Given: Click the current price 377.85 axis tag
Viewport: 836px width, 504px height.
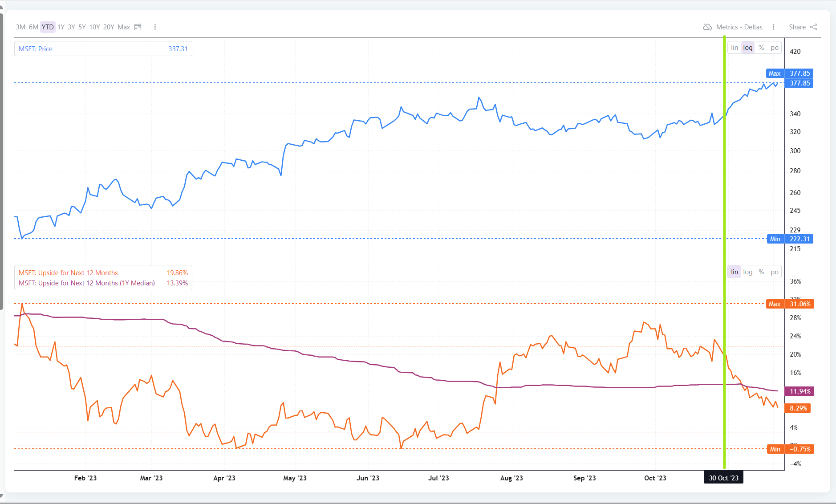Looking at the screenshot, I should 799,83.
